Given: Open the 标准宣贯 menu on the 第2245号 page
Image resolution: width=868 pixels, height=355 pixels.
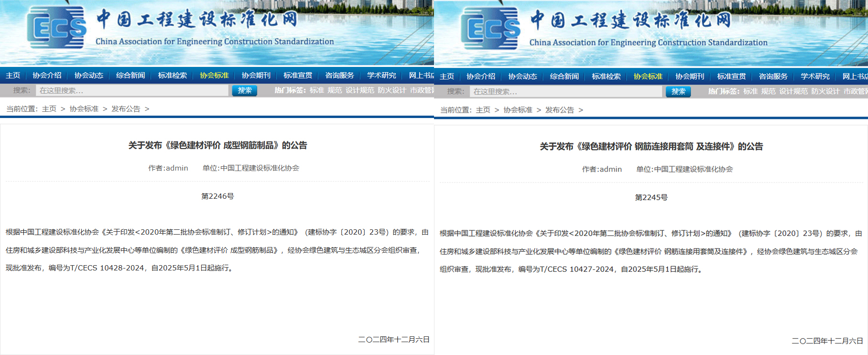Looking at the screenshot, I should tap(732, 76).
